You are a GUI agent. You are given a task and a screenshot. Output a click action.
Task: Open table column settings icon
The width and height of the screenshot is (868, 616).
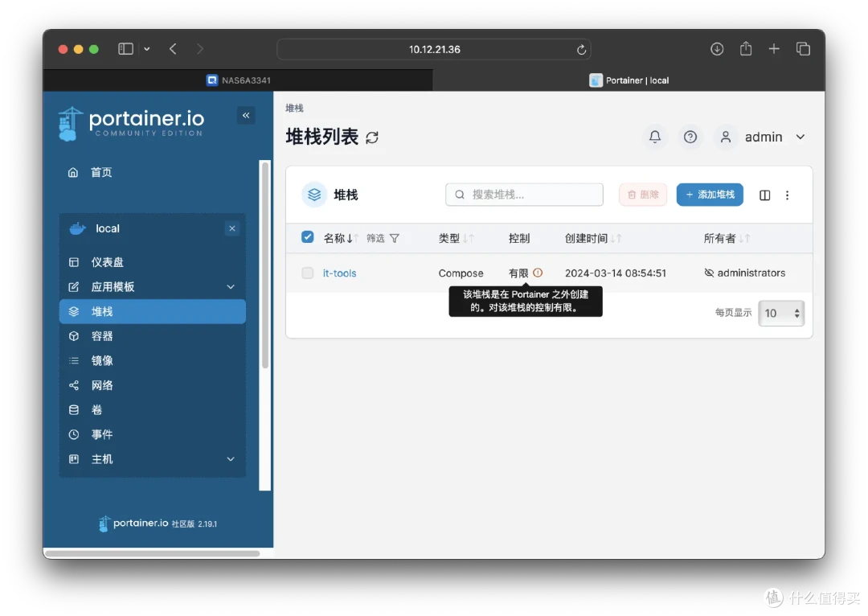click(x=764, y=195)
